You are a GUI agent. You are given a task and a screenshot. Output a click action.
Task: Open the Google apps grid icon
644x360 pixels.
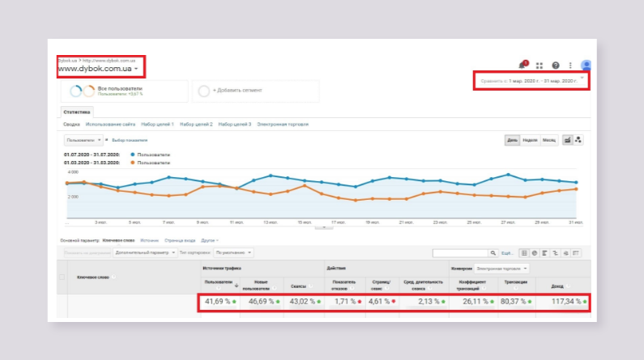click(x=540, y=66)
